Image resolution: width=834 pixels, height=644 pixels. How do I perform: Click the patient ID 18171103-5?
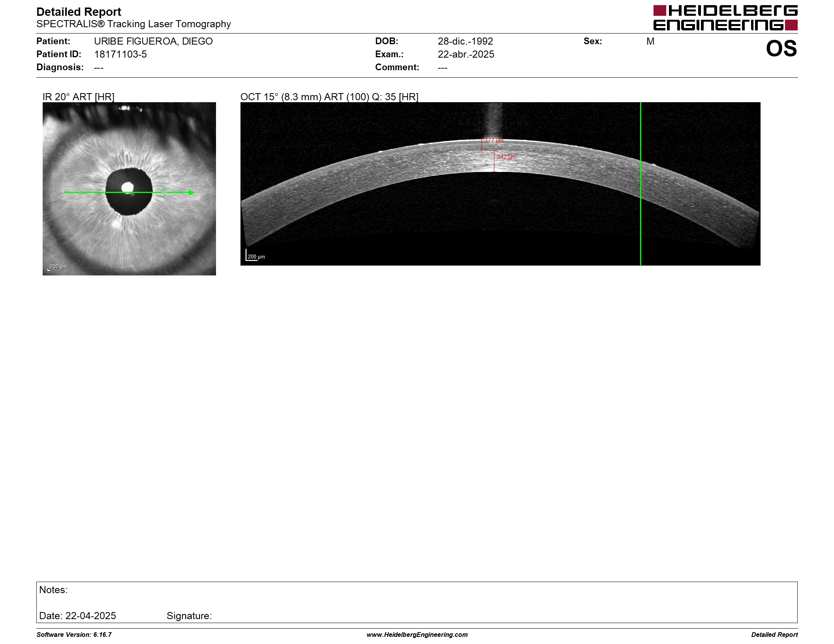120,54
